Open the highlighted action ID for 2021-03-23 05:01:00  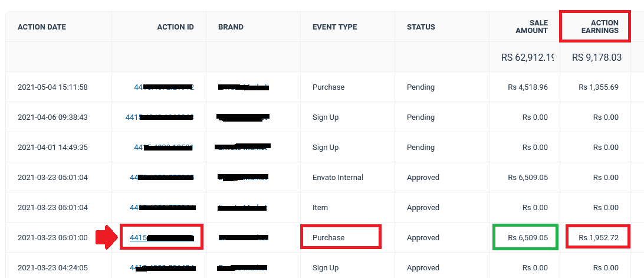pyautogui.click(x=162, y=238)
